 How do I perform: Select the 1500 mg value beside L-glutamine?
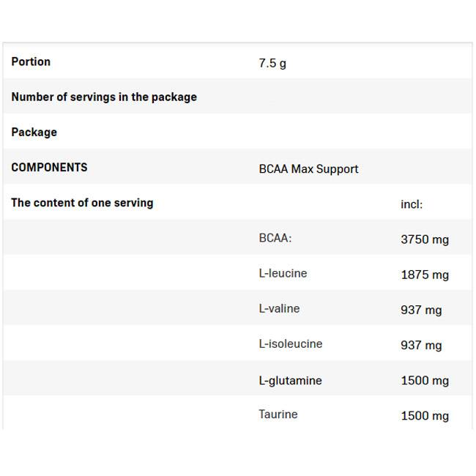click(x=425, y=380)
